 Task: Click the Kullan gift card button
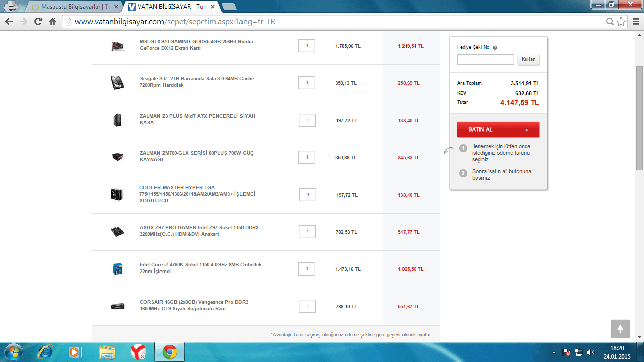[528, 59]
